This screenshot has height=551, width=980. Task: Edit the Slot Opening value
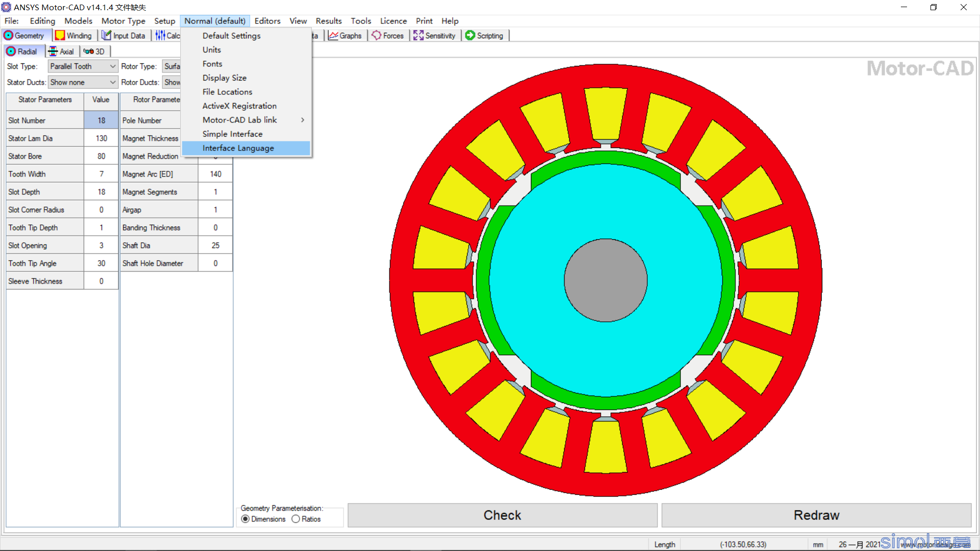click(101, 245)
